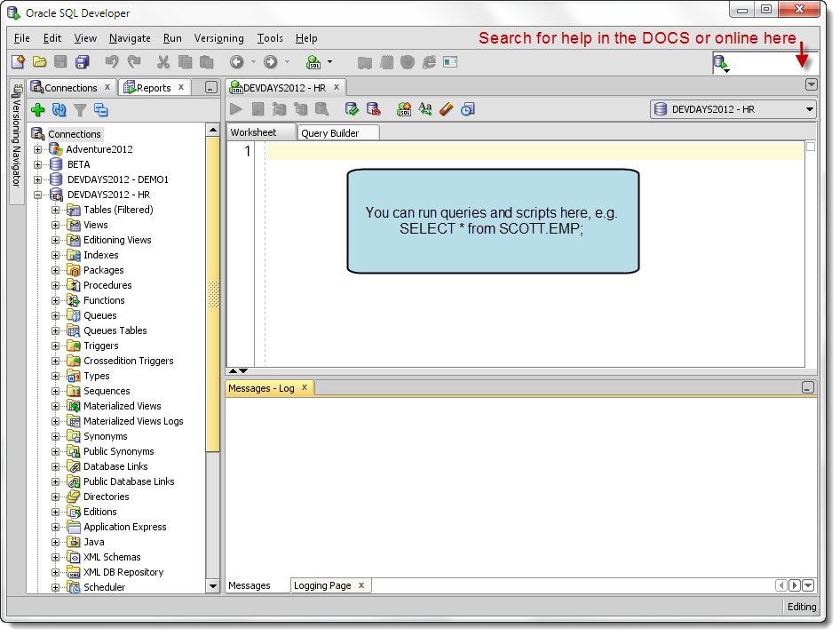The image size is (840, 636).
Task: Open SQL History clock icon
Action: pos(468,109)
